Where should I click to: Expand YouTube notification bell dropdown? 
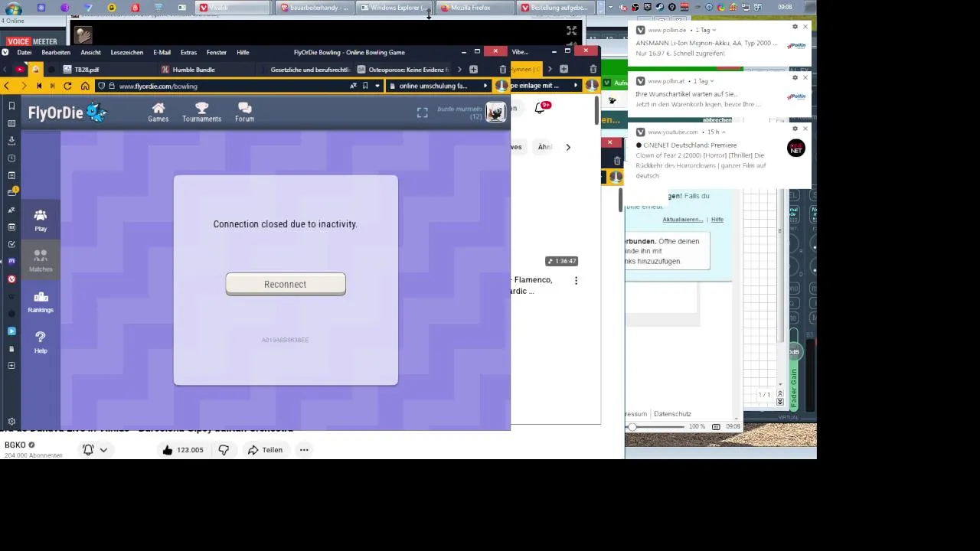[103, 450]
